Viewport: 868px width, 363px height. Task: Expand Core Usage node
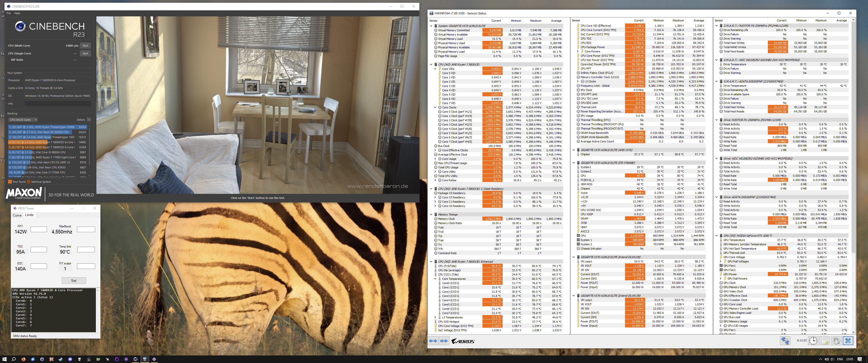[x=435, y=159]
